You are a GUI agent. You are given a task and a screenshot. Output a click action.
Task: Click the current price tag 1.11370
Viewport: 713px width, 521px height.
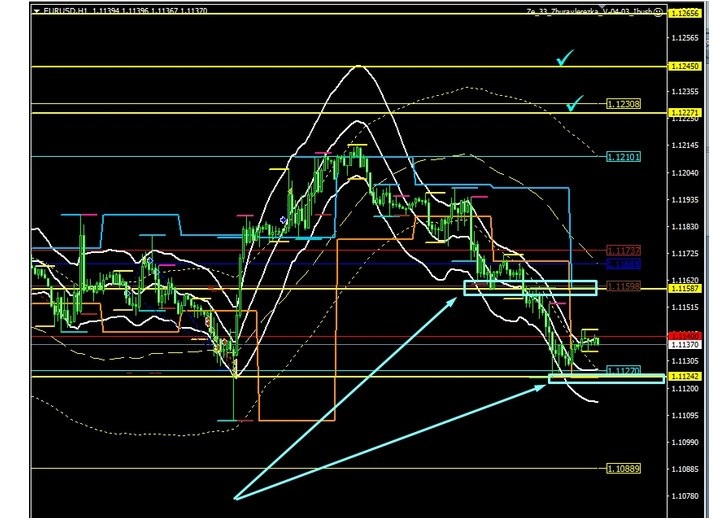[684, 344]
